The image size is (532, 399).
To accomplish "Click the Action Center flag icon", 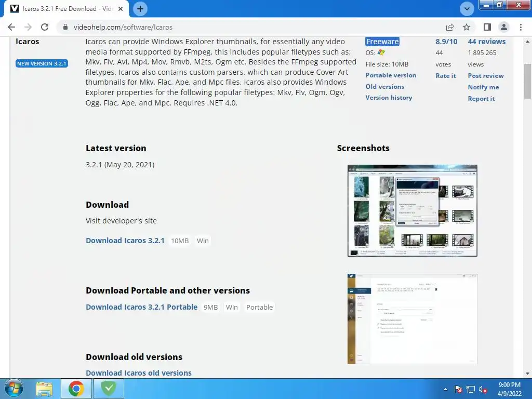I will [x=458, y=389].
